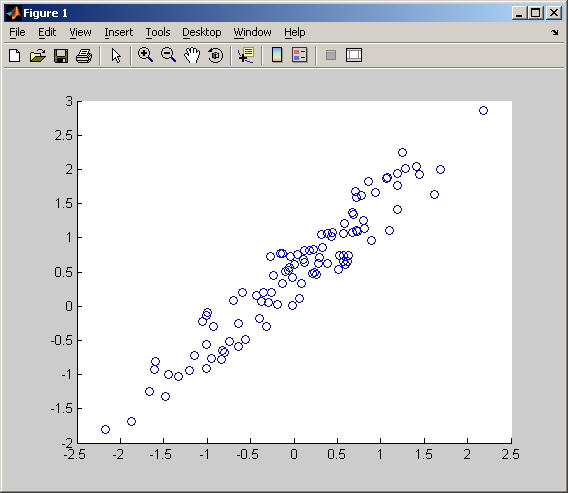This screenshot has height=493, width=568.
Task: Open the Tools menu
Action: 158,32
